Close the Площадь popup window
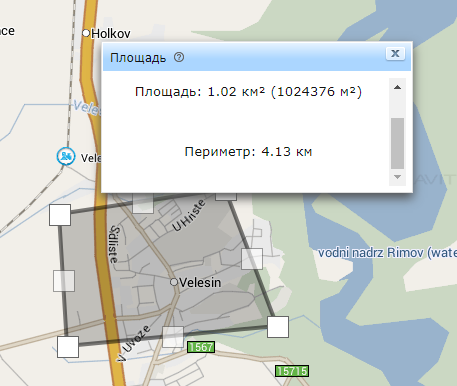This screenshot has width=457, height=386. [395, 53]
